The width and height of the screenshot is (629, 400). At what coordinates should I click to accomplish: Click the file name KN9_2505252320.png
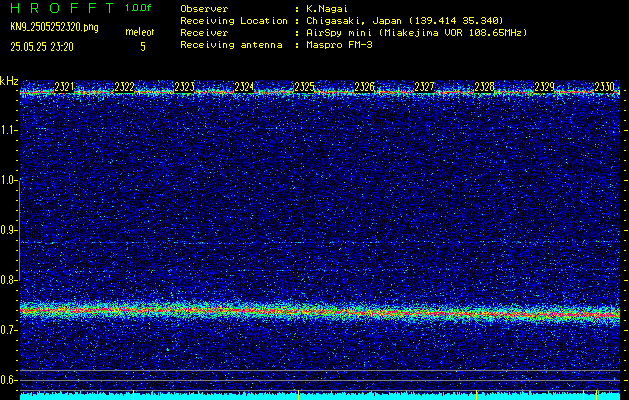tap(54, 27)
